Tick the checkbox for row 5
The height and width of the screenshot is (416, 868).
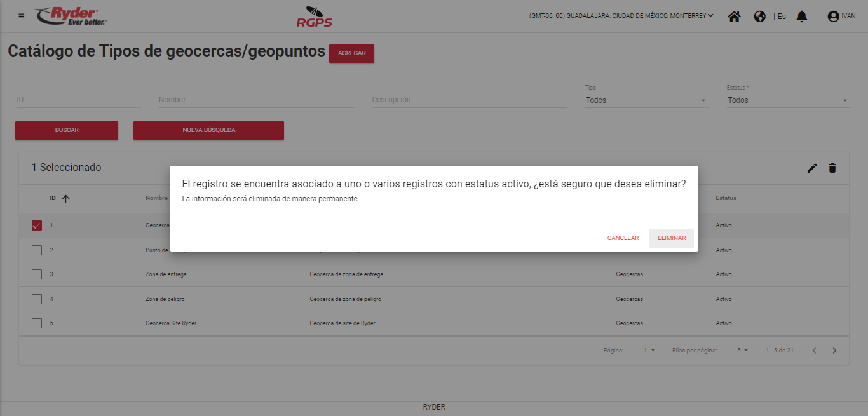click(x=37, y=323)
